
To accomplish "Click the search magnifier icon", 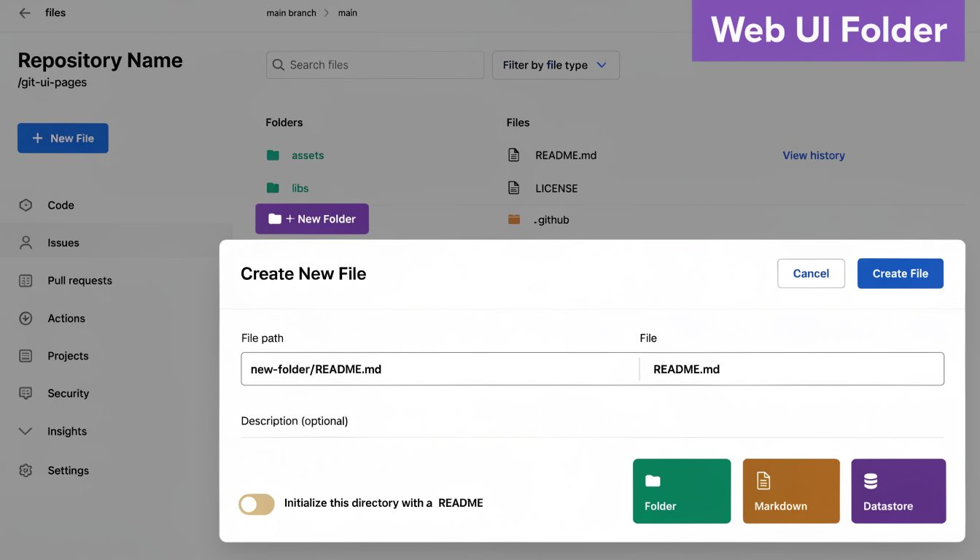I will (x=279, y=65).
